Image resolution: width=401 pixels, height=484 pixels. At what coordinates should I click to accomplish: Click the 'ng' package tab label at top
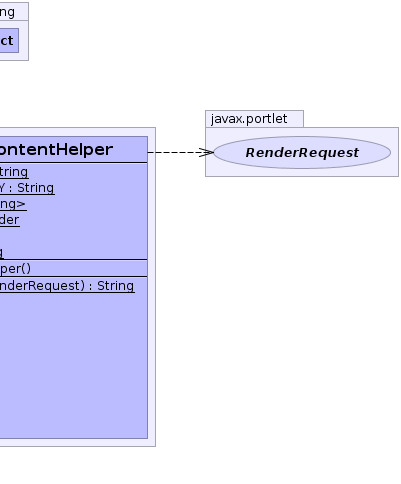(7, 13)
